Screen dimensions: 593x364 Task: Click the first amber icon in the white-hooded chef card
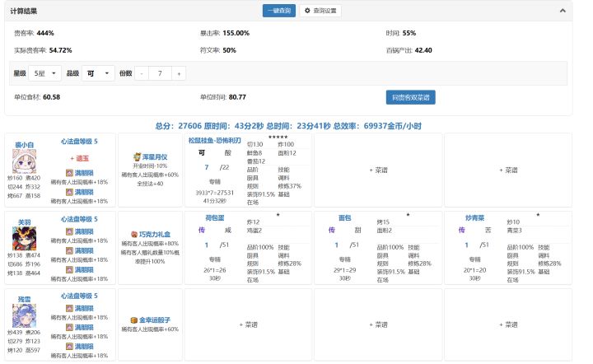pos(69,173)
